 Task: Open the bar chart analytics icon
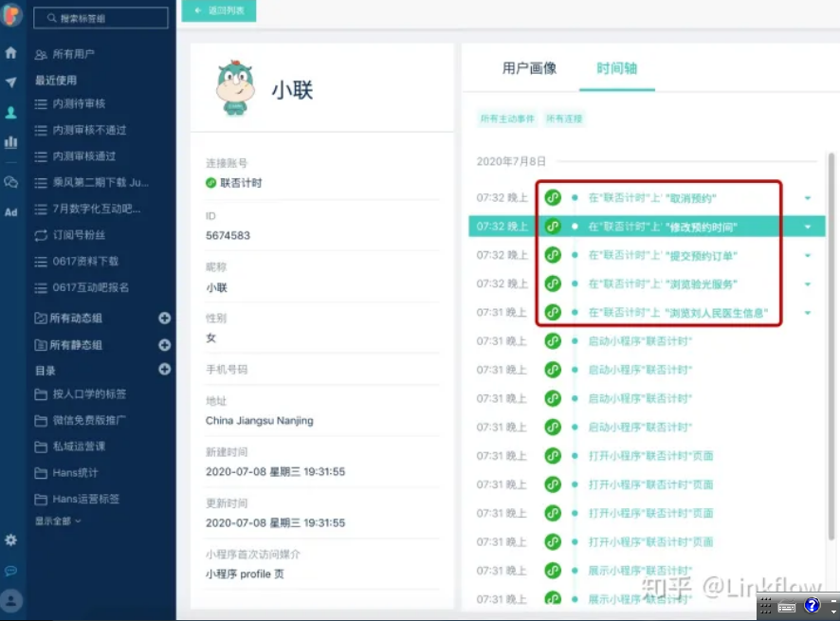click(10, 142)
